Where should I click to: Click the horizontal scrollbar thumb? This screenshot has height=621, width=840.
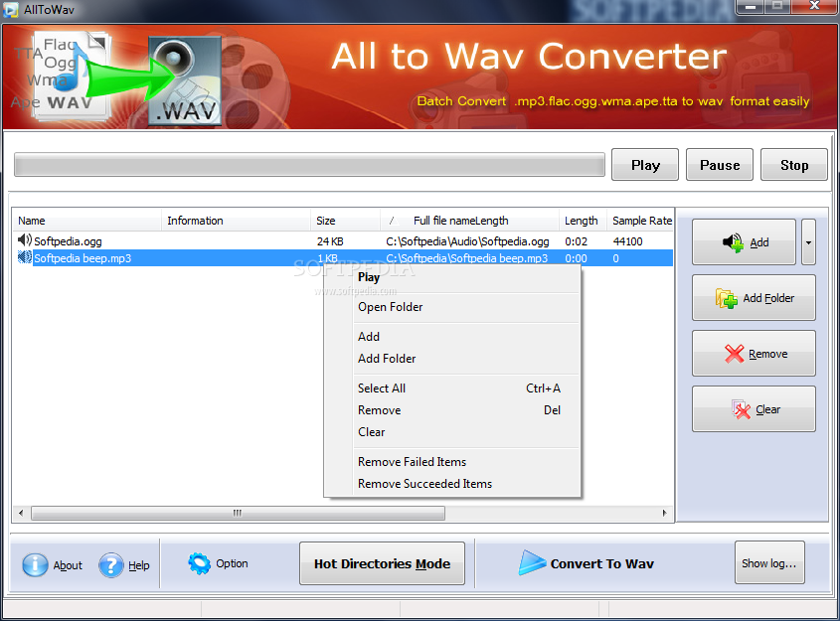(x=238, y=513)
